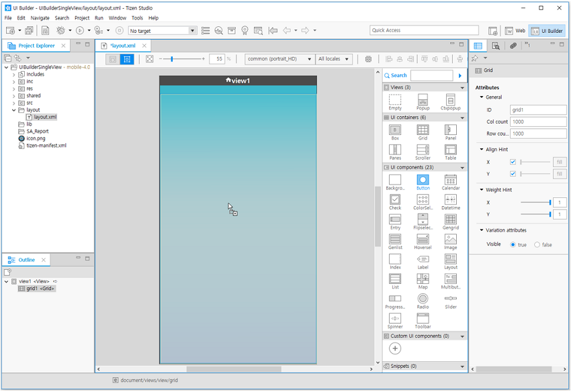Select the Toolbar component icon
This screenshot has width=571, height=392.
click(423, 318)
